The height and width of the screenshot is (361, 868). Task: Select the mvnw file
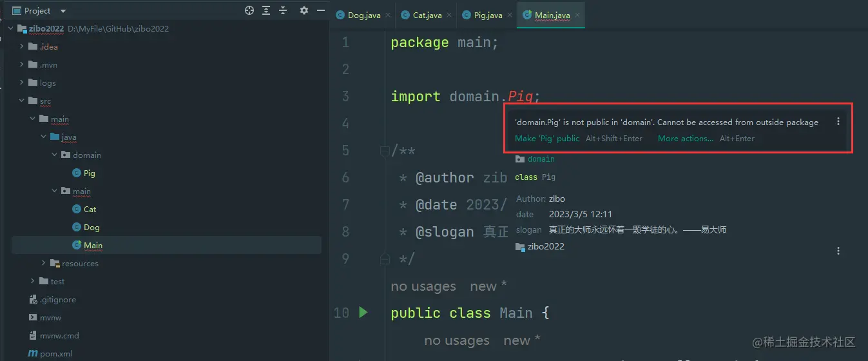[51, 317]
